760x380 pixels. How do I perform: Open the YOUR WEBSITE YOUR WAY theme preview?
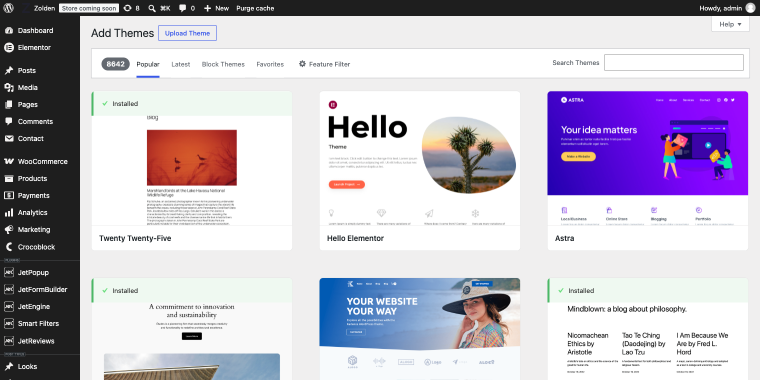[x=420, y=329]
